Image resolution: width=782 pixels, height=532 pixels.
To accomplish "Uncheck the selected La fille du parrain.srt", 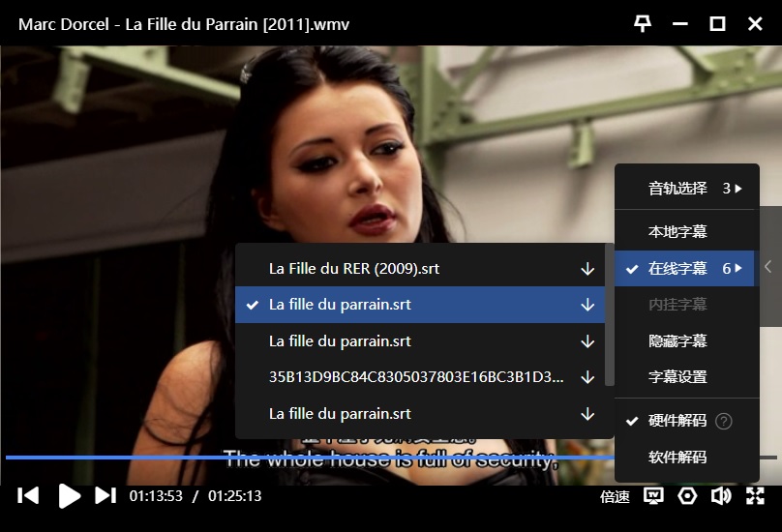I will pyautogui.click(x=339, y=305).
